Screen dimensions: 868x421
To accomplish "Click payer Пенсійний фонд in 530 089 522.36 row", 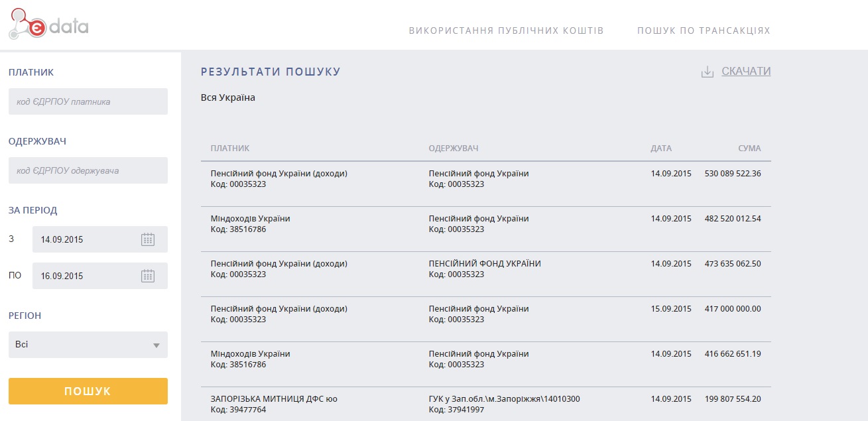I will [x=279, y=174].
